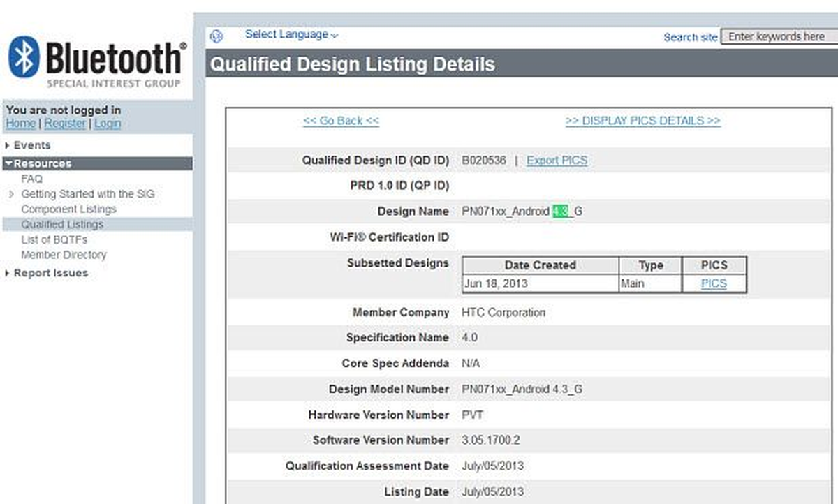Click the Search site label
This screenshot has height=504, width=838.
tap(690, 37)
